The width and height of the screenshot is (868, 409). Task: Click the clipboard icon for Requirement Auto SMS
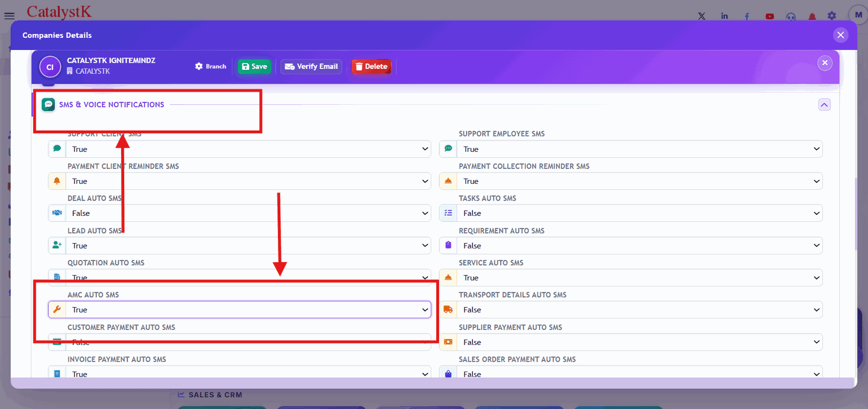point(448,245)
